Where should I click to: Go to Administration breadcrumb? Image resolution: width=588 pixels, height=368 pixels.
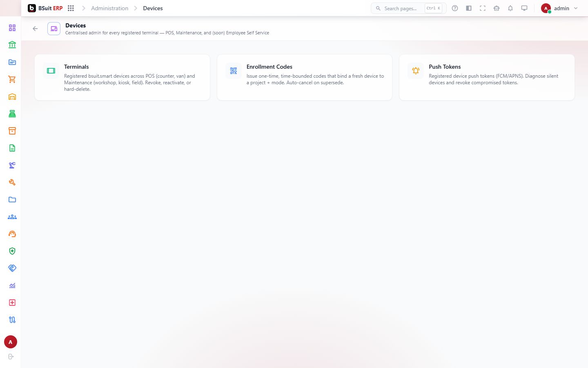[x=109, y=8]
